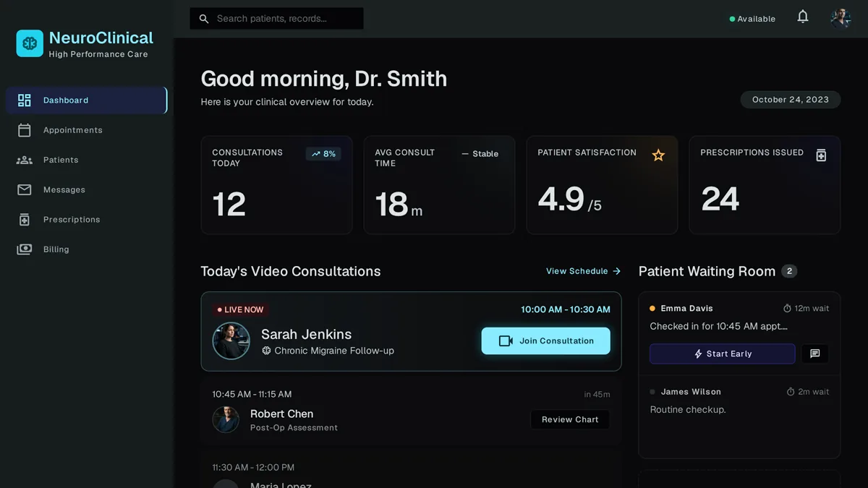The height and width of the screenshot is (488, 868).
Task: Click the Messages envelope icon
Action: click(x=25, y=189)
